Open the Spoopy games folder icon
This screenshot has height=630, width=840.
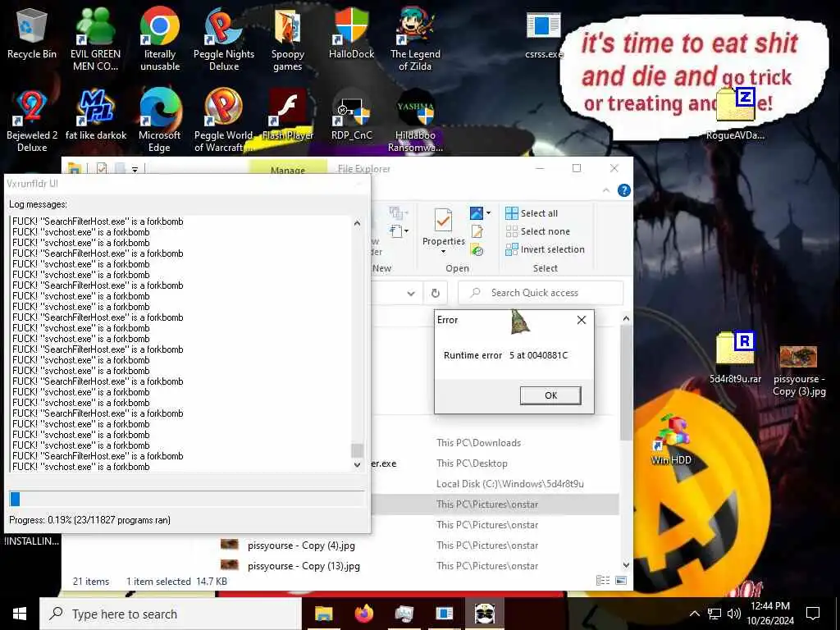click(288, 39)
